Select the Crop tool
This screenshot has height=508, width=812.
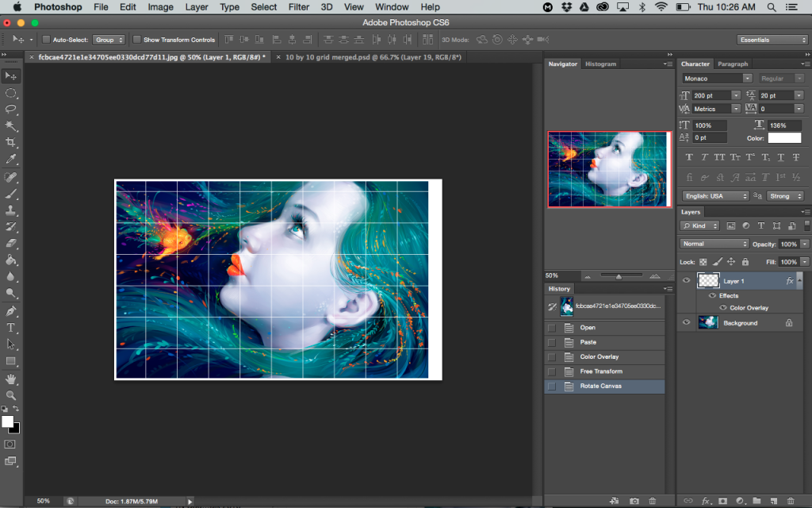coord(10,143)
